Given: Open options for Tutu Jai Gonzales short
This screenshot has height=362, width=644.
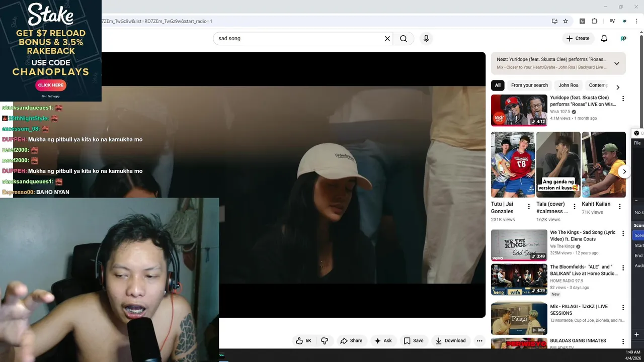Looking at the screenshot, I should pos(529,207).
